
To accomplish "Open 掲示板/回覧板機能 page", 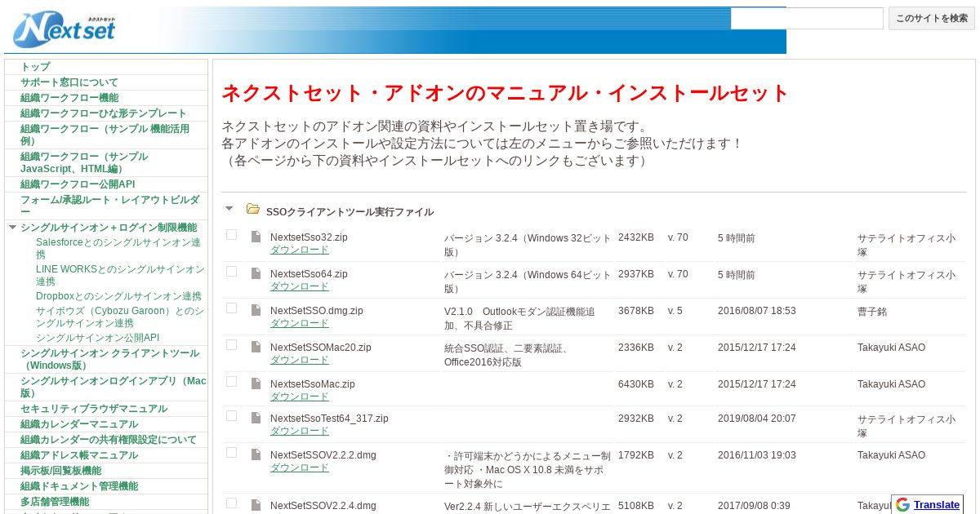I will pos(61,471).
